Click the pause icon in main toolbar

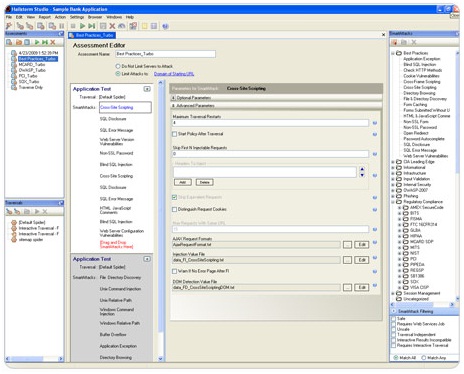point(62,26)
